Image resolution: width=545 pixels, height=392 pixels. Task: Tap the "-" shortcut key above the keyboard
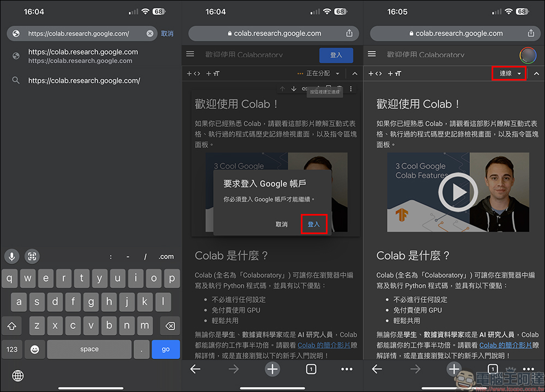pyautogui.click(x=128, y=256)
